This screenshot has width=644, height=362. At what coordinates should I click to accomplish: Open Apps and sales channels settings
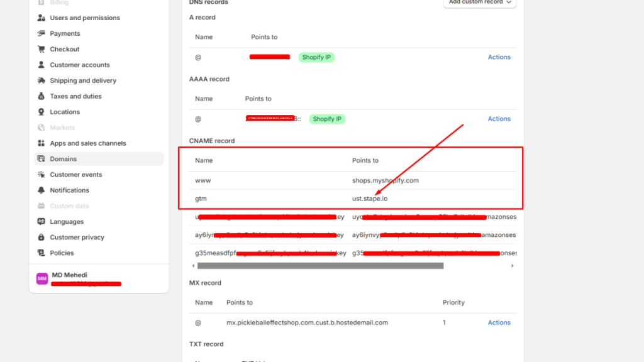[88, 143]
